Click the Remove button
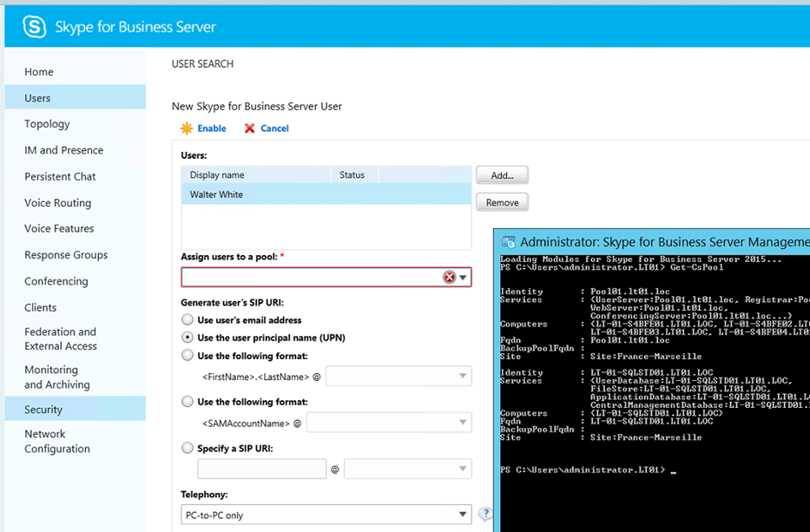 coord(502,203)
